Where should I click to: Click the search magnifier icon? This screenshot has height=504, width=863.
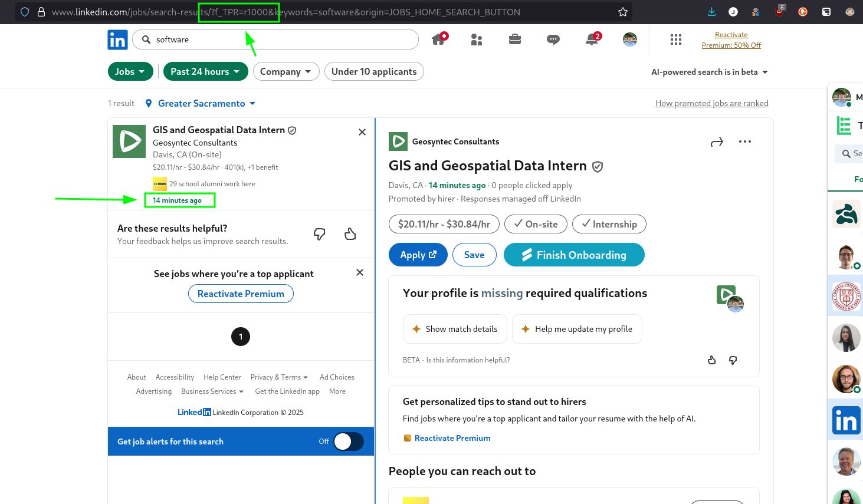tap(146, 39)
